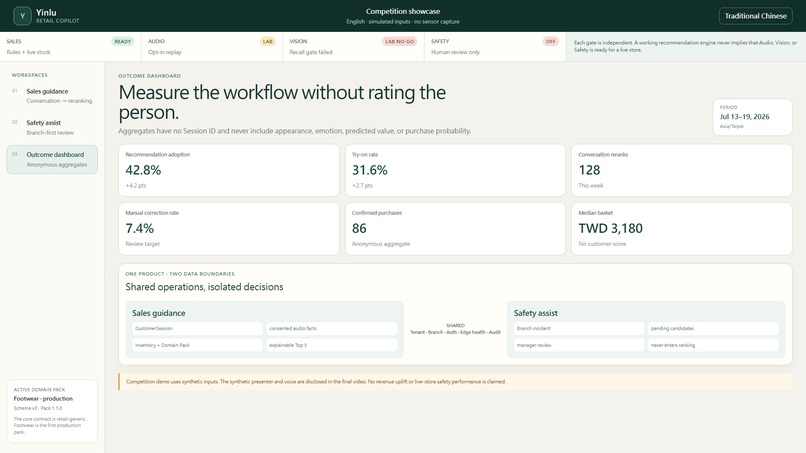
Task: Click the AUDIO gate LAB badge
Action: pyautogui.click(x=268, y=42)
